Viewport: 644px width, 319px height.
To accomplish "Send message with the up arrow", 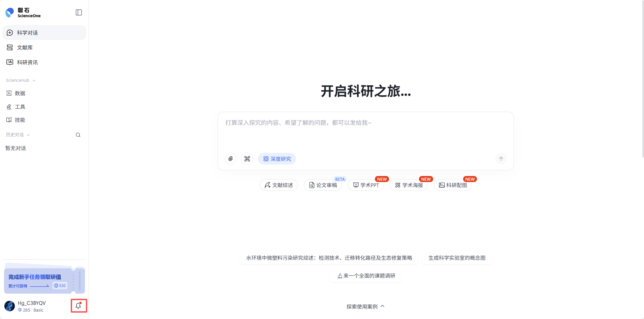I will [x=501, y=159].
